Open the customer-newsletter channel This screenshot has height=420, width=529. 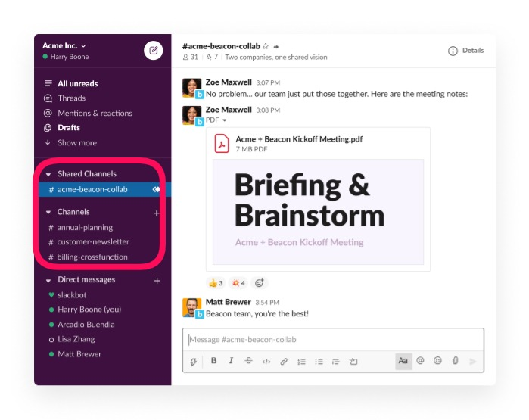point(93,242)
